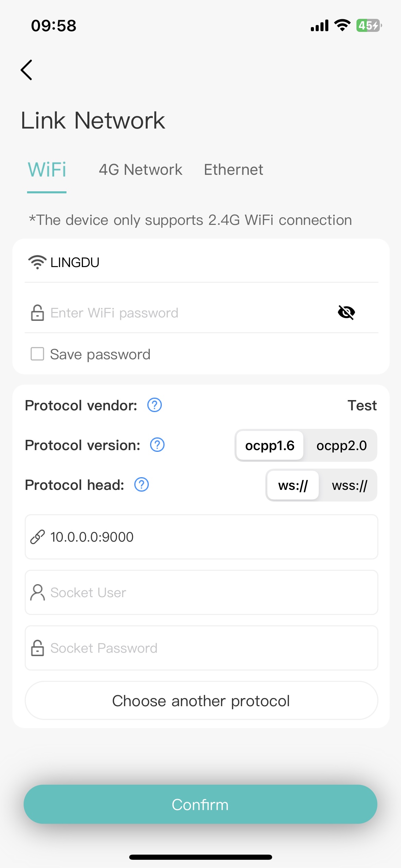The height and width of the screenshot is (868, 401).
Task: Enable the Save password checkbox
Action: click(x=37, y=354)
